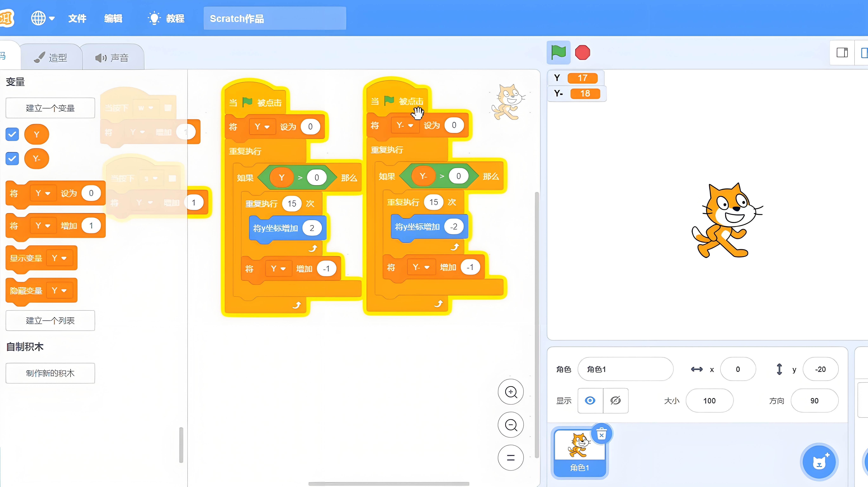Add a new sprite with the cat button
Viewport: 868px width, 487px height.
point(819,462)
